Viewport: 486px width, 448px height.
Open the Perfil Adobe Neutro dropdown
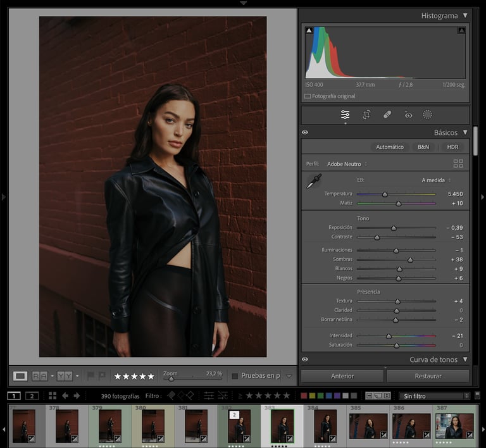coord(347,164)
